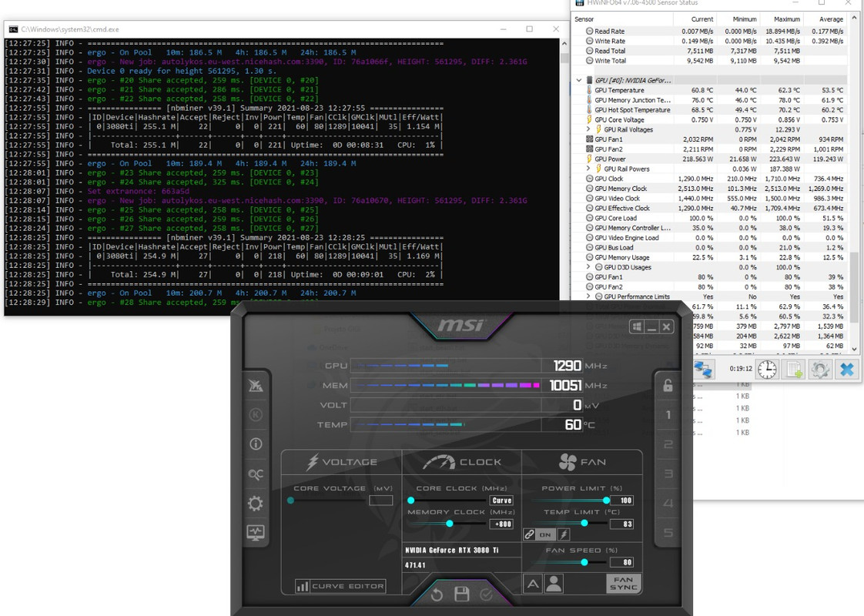The image size is (864, 616).
Task: Open the Curve Editor button
Action: (x=340, y=586)
